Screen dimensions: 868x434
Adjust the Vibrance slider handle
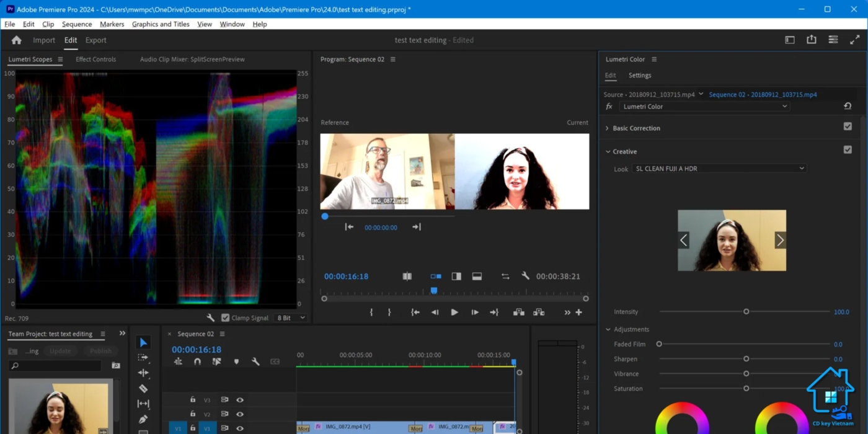click(746, 374)
